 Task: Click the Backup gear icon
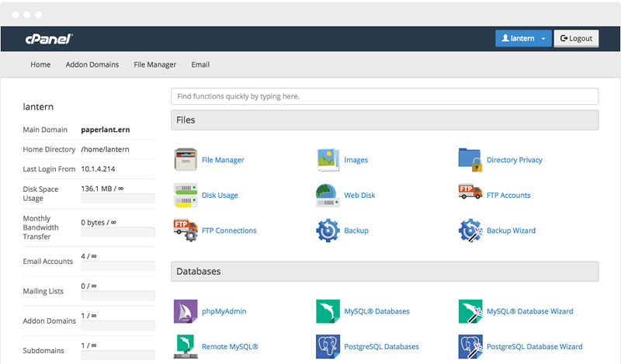pos(328,231)
